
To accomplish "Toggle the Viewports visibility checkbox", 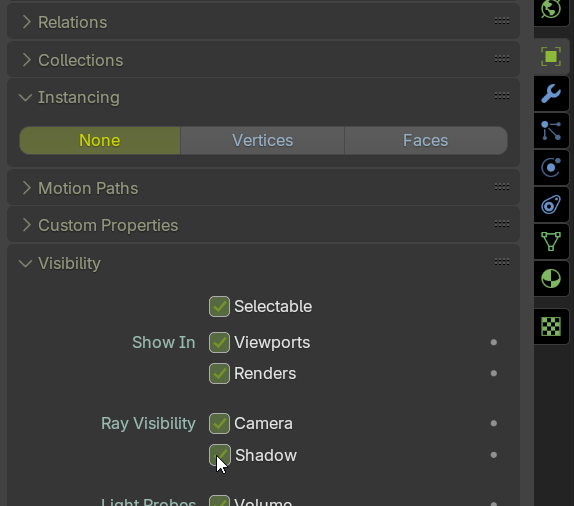I will [219, 342].
